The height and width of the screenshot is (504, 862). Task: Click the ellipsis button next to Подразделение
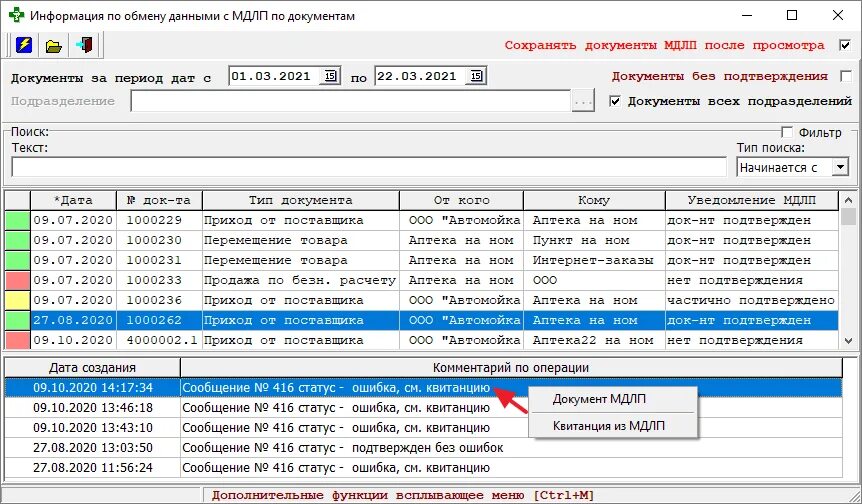tap(583, 102)
